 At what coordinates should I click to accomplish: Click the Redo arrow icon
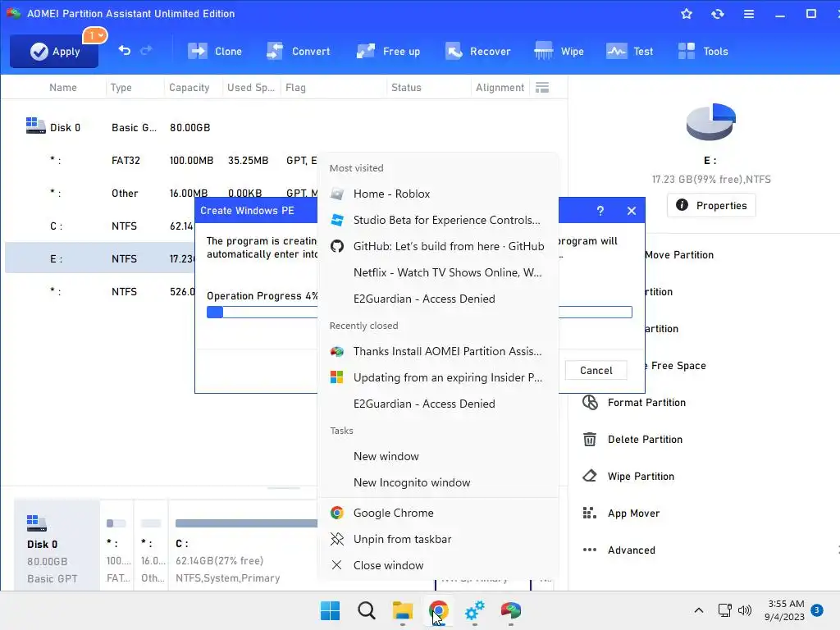[x=146, y=50]
